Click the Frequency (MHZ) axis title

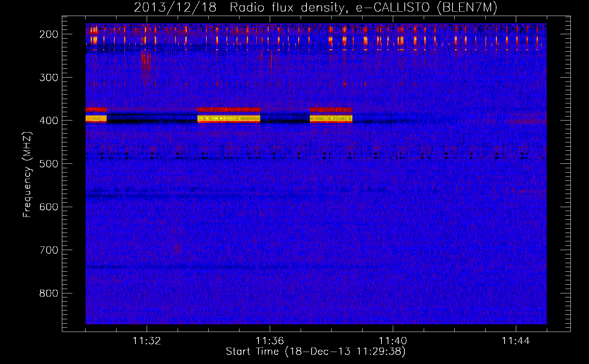27,174
